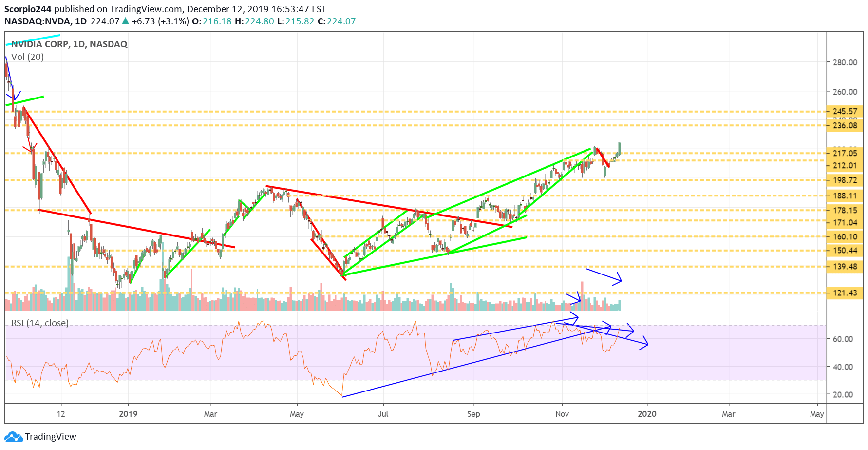Click the 260.00 price axis tick
The width and height of the screenshot is (868, 450).
click(845, 92)
